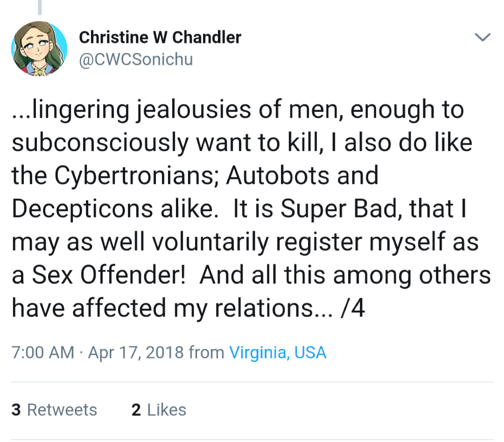Click the word "from" before the location
This screenshot has width=504, height=442.
click(x=206, y=352)
